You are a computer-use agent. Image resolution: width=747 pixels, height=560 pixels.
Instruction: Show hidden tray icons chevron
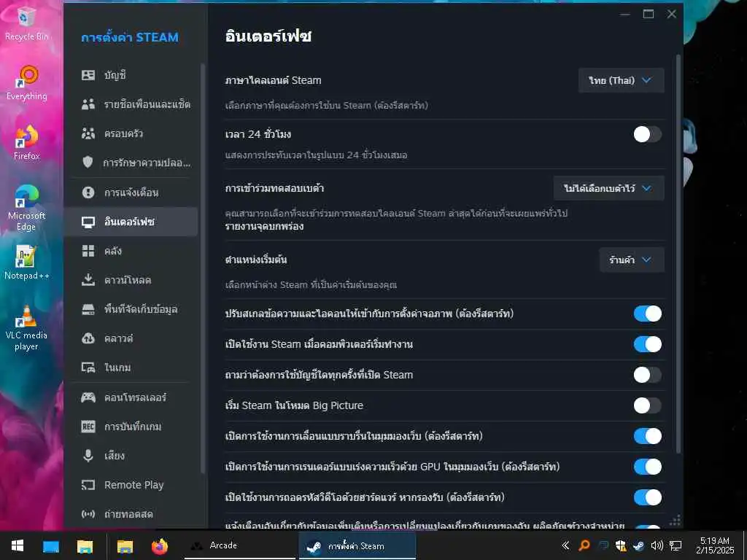tap(565, 545)
